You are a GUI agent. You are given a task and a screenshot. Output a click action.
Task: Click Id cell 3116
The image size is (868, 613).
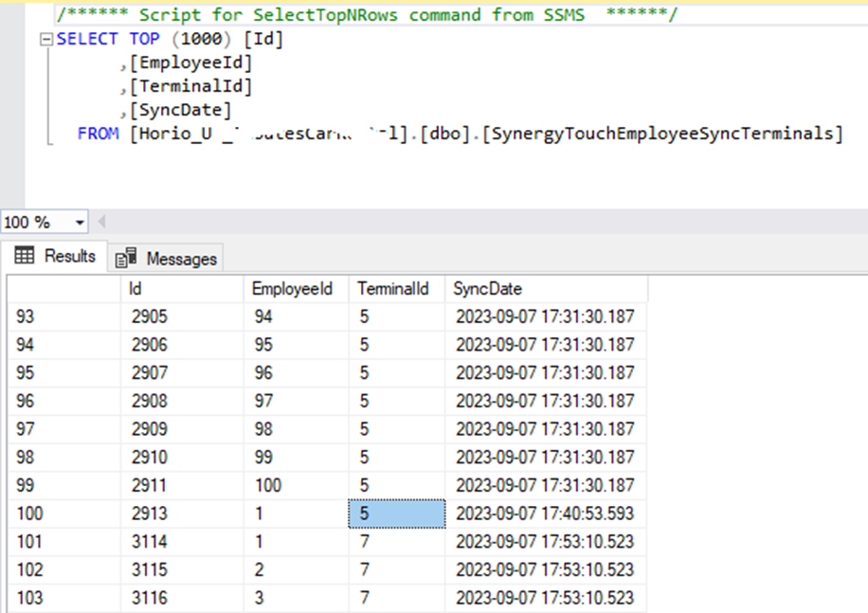[x=182, y=598]
